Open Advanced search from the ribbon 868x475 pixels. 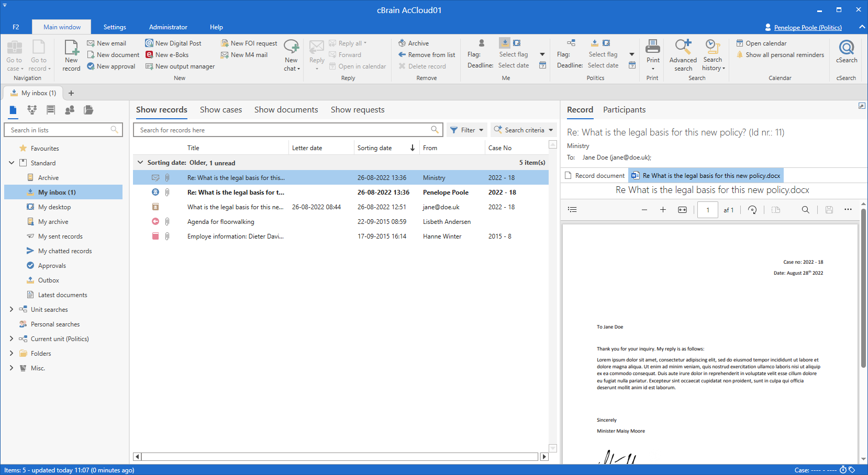[683, 55]
